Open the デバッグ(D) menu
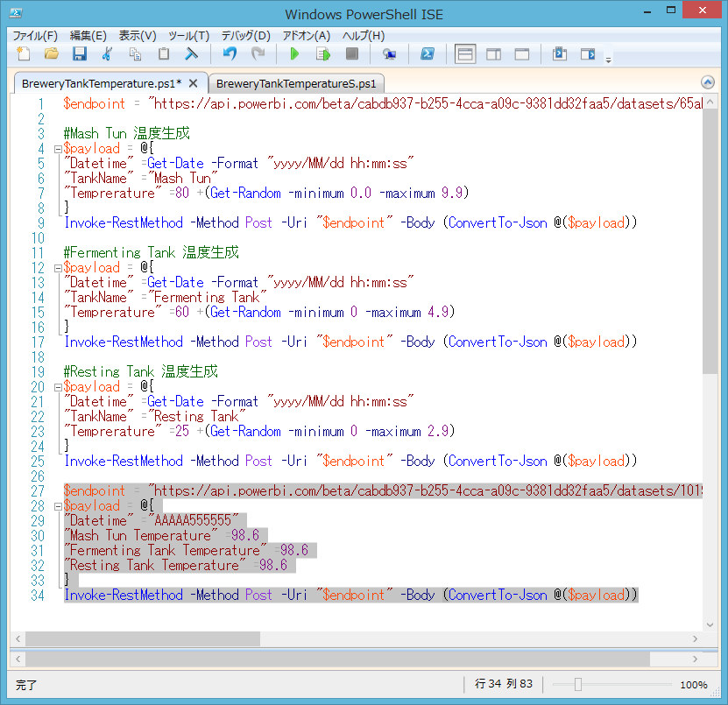 (245, 36)
